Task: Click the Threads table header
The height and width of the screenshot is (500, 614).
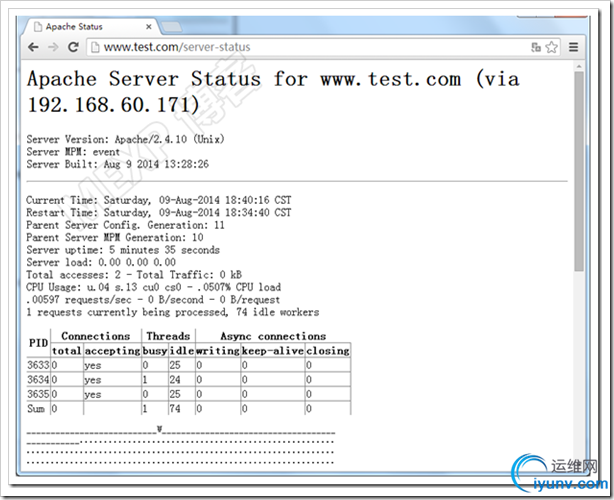Action: click(168, 336)
